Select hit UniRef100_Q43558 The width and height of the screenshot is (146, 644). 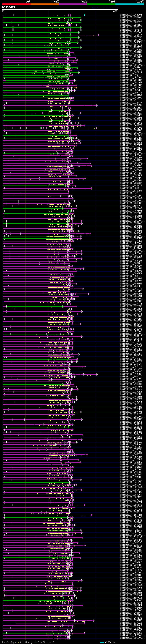131,15
